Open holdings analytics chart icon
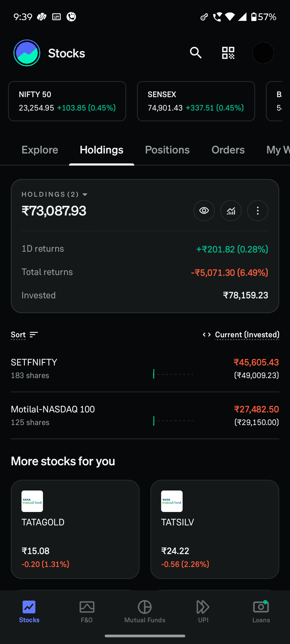Viewport: 290px width, 644px height. pos(231,211)
